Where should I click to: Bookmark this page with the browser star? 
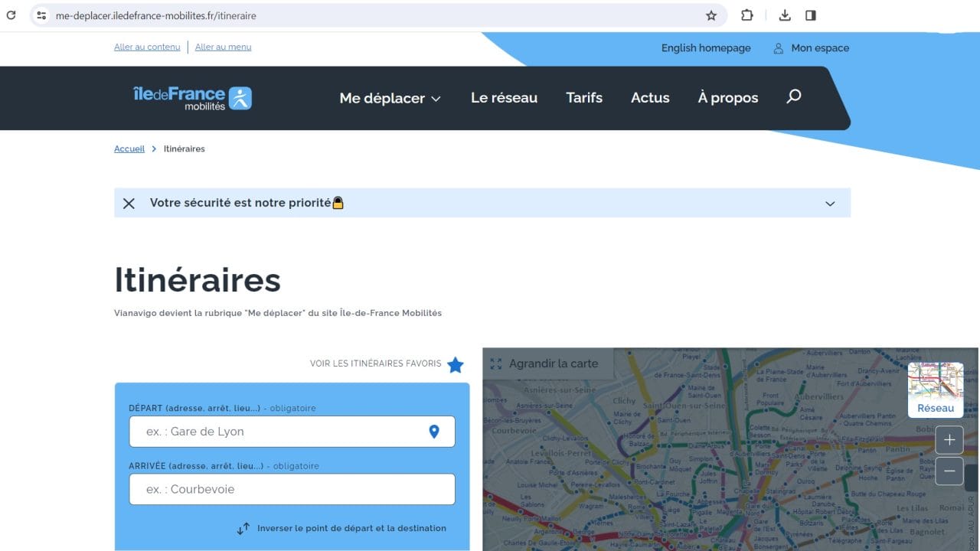pos(711,15)
